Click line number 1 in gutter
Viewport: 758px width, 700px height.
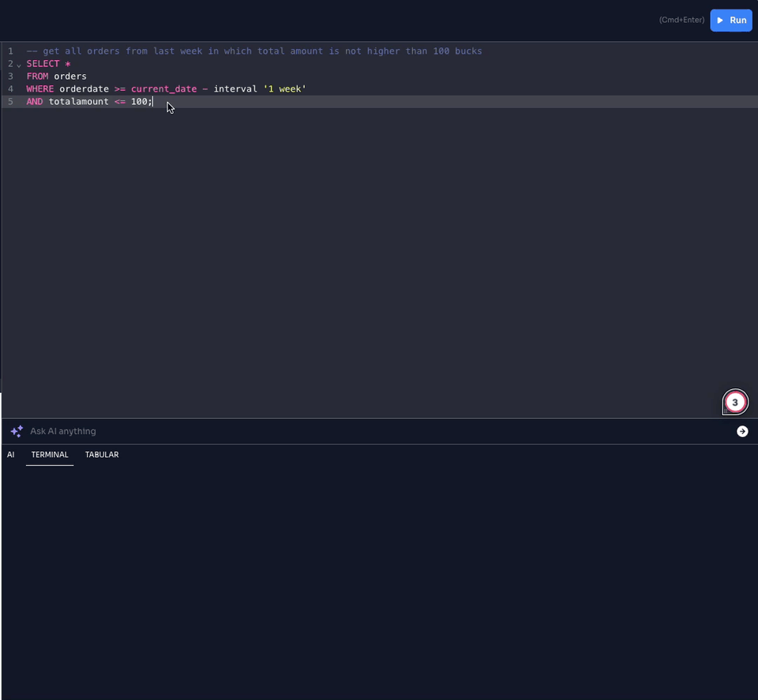click(10, 51)
